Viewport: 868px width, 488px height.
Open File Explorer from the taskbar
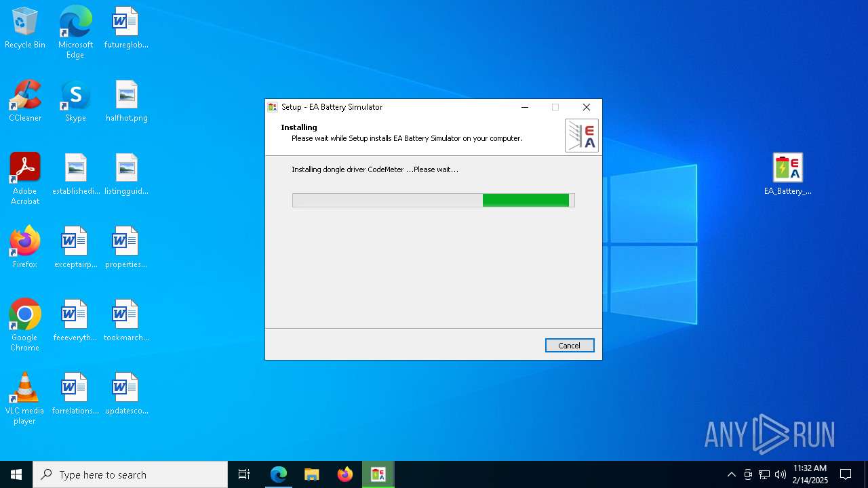click(312, 474)
